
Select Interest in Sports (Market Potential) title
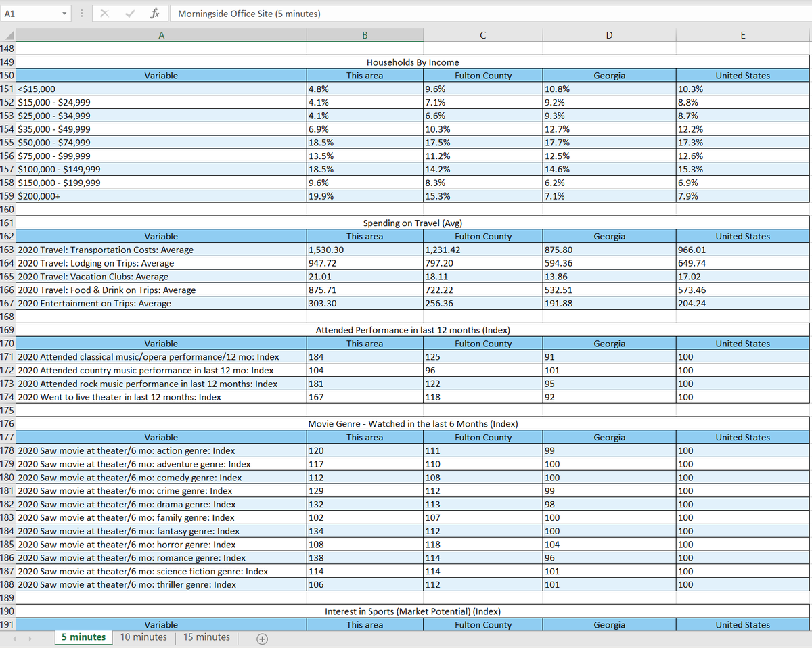coord(413,611)
